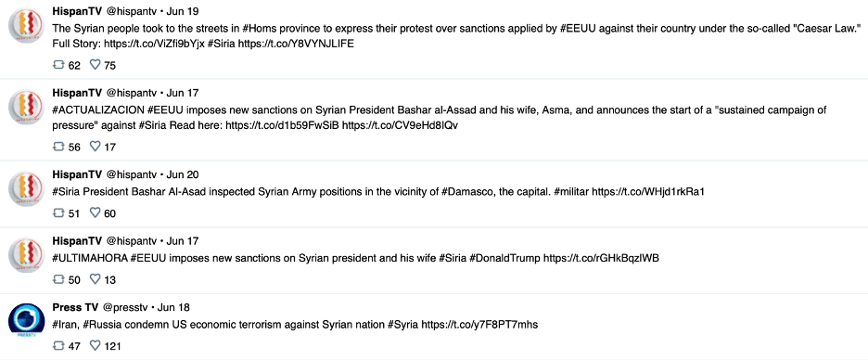
Task: Click retweet icon on Jun 19 Homs tweet
Action: [58, 65]
